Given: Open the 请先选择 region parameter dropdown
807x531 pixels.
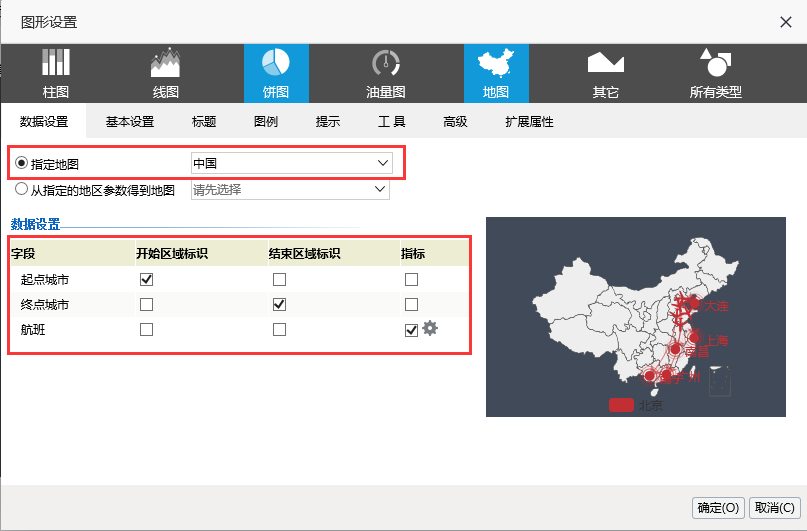Looking at the screenshot, I should [290, 189].
